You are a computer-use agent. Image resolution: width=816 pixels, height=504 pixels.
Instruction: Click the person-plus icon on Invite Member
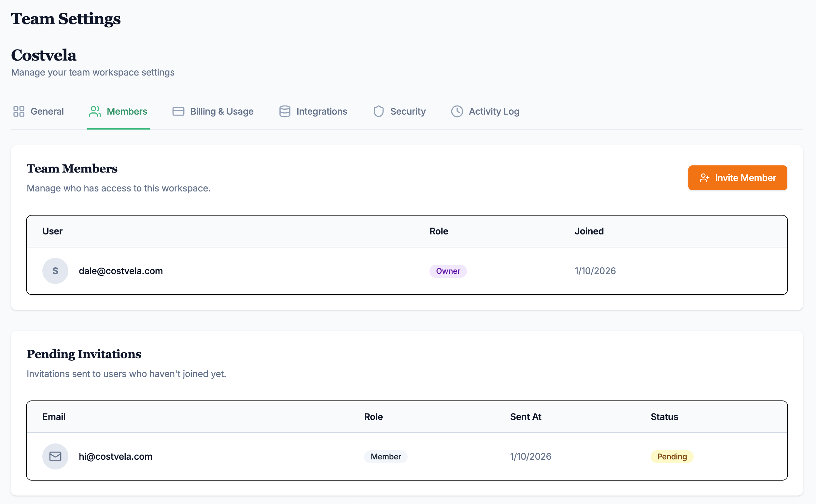pos(704,178)
